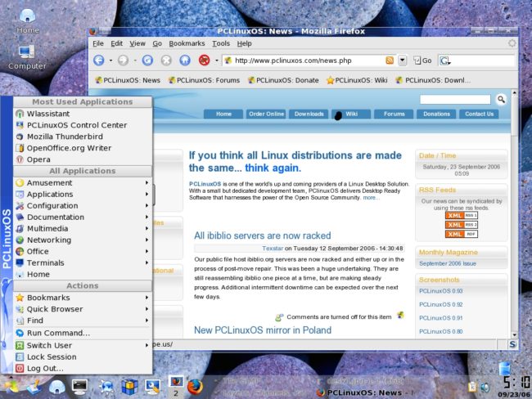Open Firefox View menu
The height and width of the screenshot is (399, 532).
[x=138, y=43]
